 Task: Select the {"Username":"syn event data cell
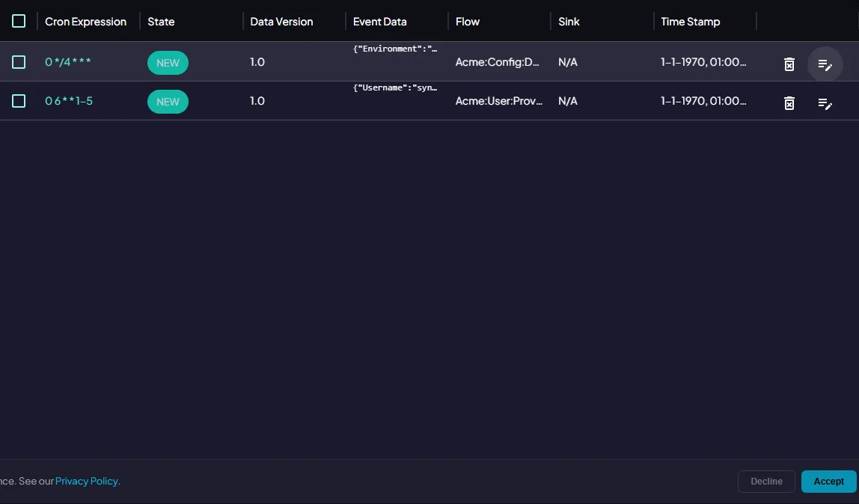(395, 87)
